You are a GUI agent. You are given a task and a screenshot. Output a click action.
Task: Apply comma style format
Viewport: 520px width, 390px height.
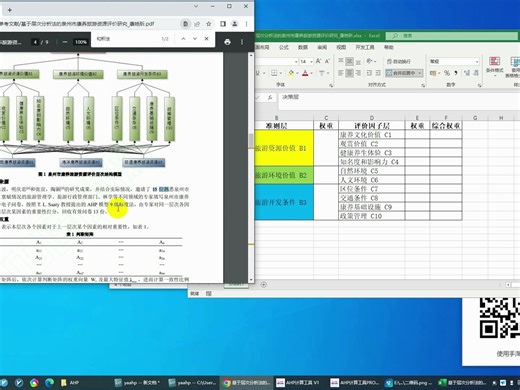click(x=456, y=73)
